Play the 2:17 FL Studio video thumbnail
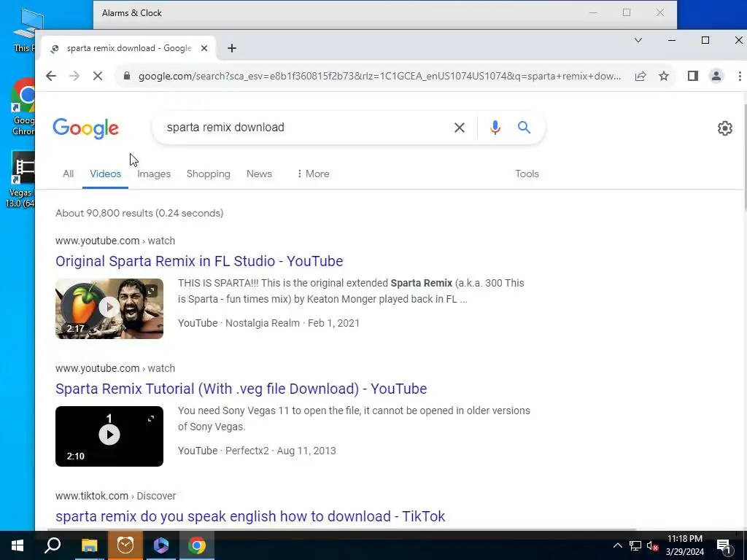The height and width of the screenshot is (560, 747). coord(109,308)
